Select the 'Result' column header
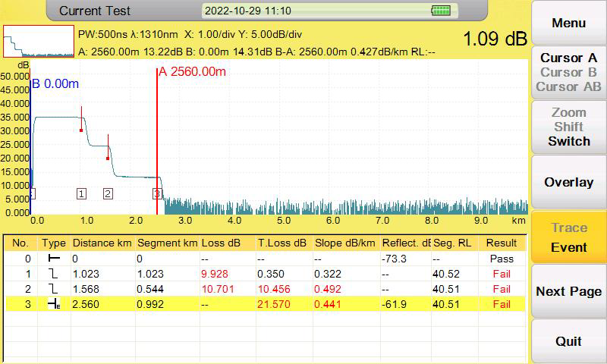The height and width of the screenshot is (364, 607). point(502,243)
